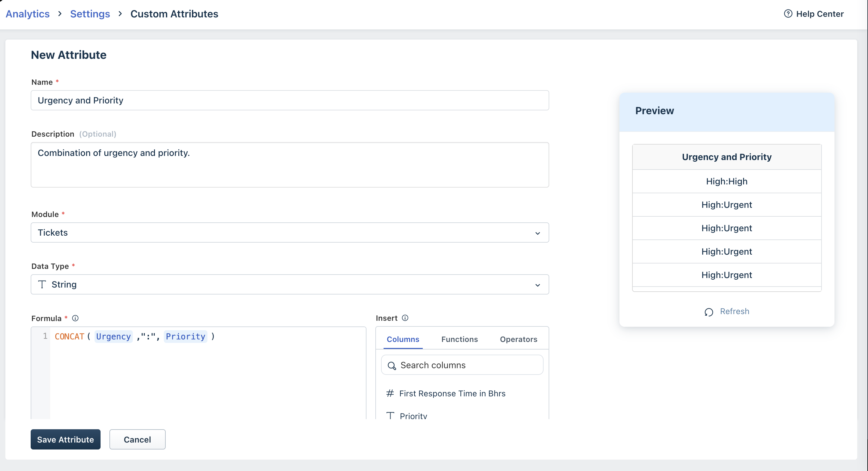Click the hash icon beside First Response Time
The image size is (868, 471).
pyautogui.click(x=390, y=393)
